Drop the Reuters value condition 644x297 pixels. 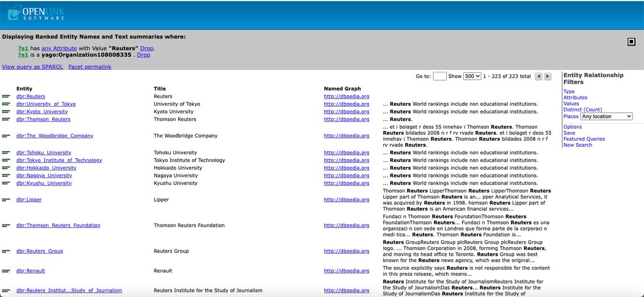point(147,48)
